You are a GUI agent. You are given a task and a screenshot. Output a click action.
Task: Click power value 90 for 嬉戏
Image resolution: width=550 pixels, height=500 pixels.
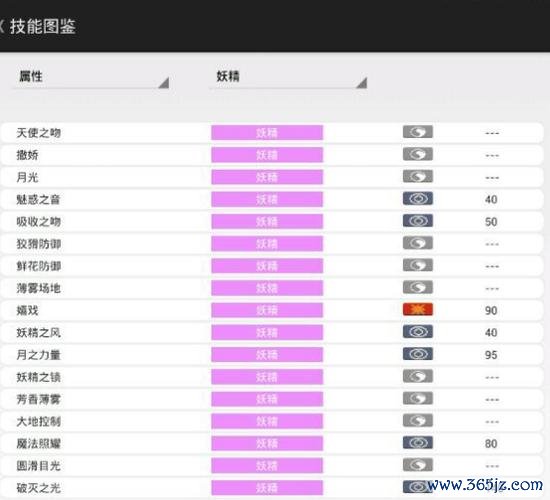point(491,311)
